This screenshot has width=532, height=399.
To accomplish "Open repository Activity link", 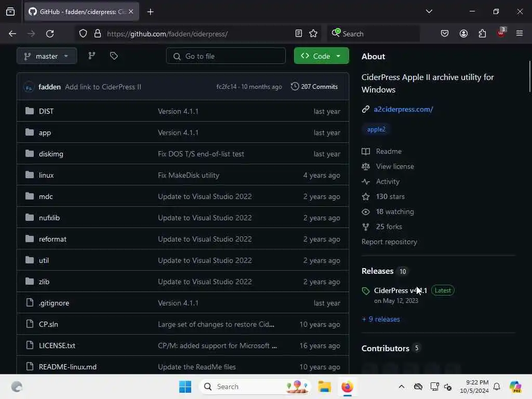I will click(x=388, y=181).
